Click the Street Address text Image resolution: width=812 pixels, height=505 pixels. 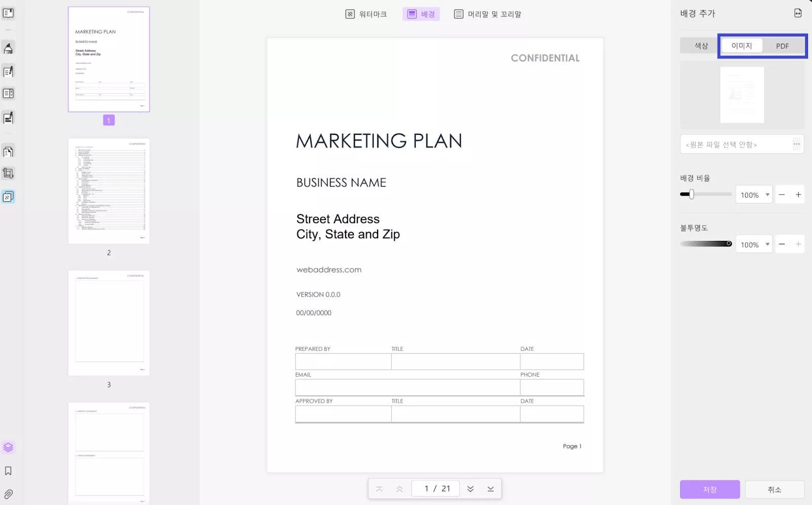click(338, 219)
